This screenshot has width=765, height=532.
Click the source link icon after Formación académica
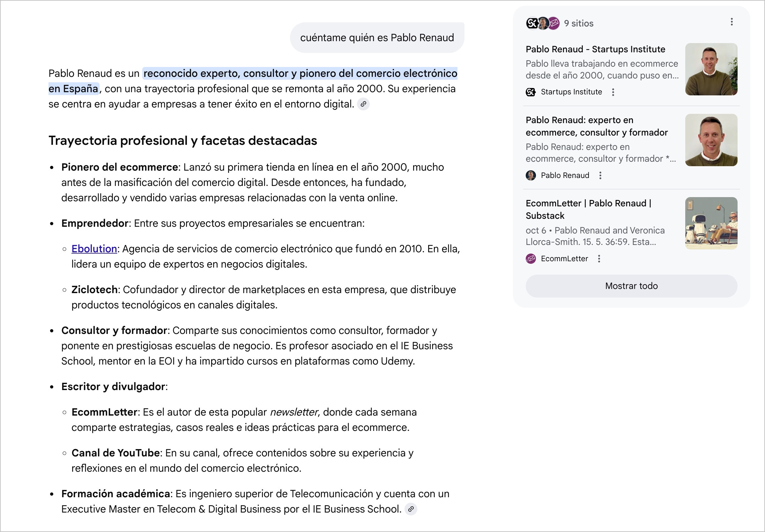pyautogui.click(x=411, y=509)
